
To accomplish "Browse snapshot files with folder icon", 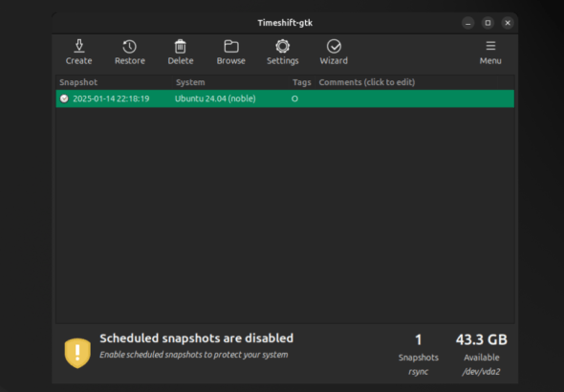I will point(231,53).
